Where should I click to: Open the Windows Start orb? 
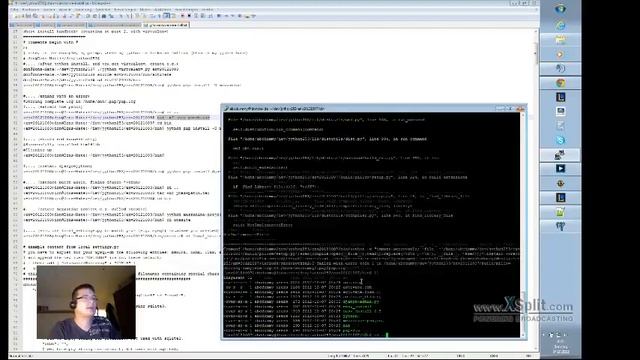[x=560, y=9]
